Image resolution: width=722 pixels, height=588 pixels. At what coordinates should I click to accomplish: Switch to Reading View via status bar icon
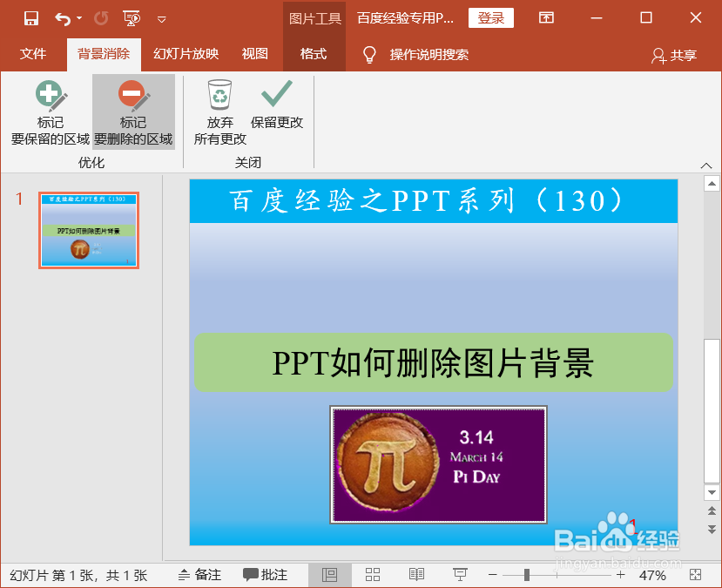[416, 575]
